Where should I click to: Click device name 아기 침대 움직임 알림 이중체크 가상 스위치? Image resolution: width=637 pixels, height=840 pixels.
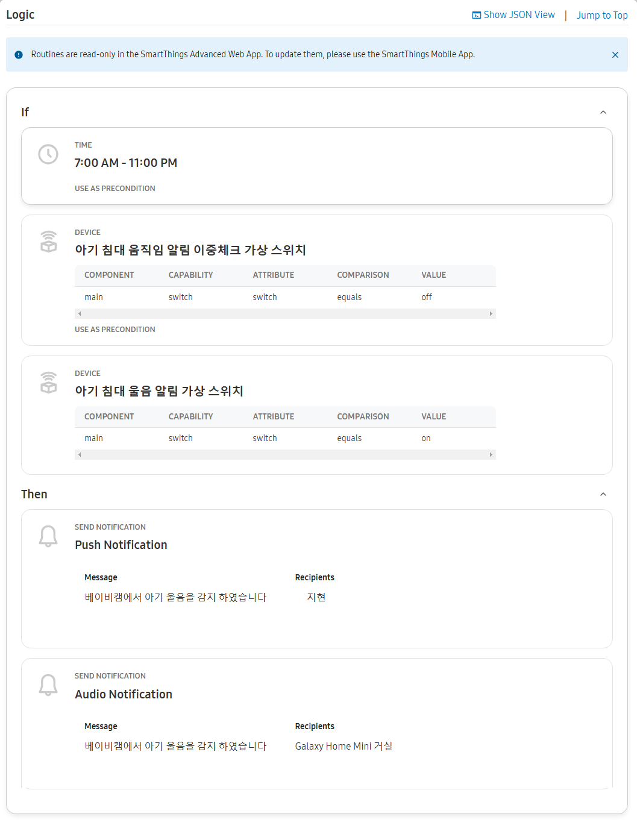pos(190,250)
